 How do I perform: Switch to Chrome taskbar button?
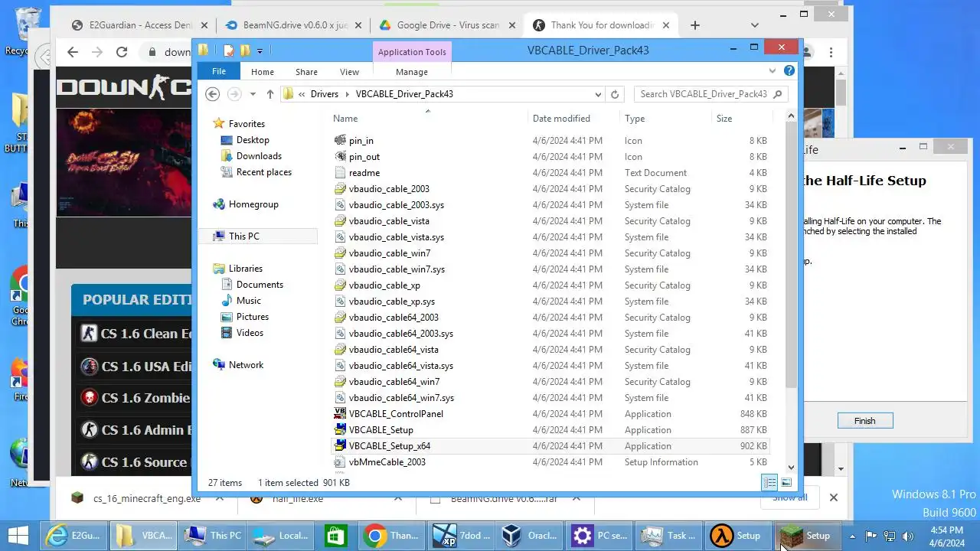tap(390, 536)
